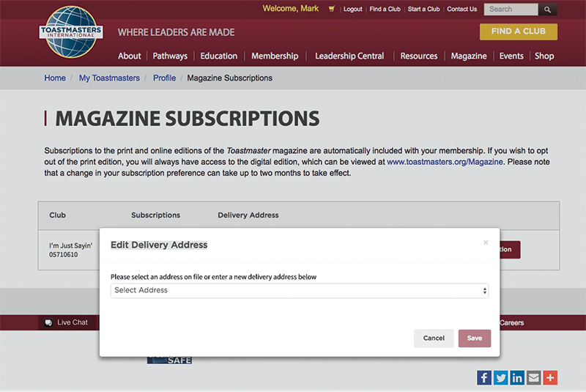Click the Toastmasters International globe logo
The height and width of the screenshot is (392, 586).
pyautogui.click(x=72, y=33)
